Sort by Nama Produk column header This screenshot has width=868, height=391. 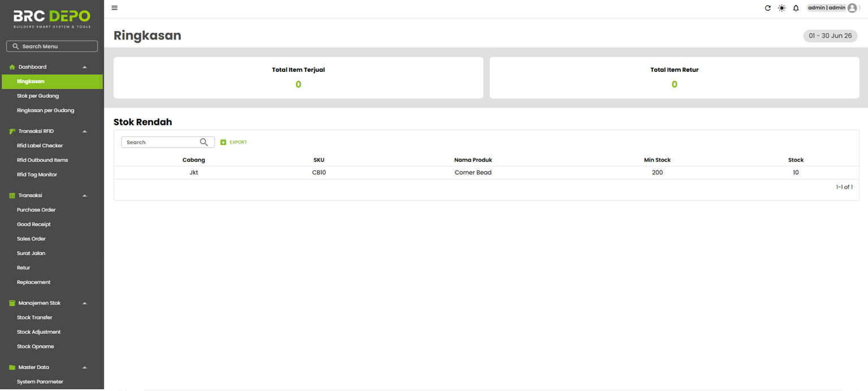pos(473,160)
